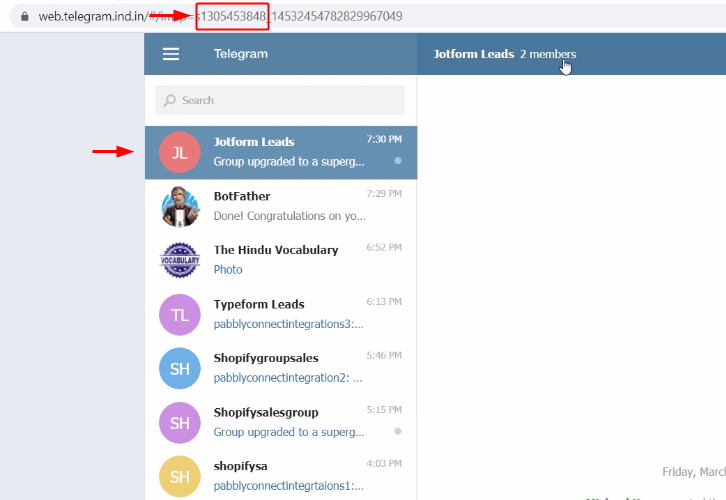This screenshot has width=726, height=500.
Task: Click 'pabblyconnectintegrtaions1:...' message preview
Action: (x=288, y=486)
